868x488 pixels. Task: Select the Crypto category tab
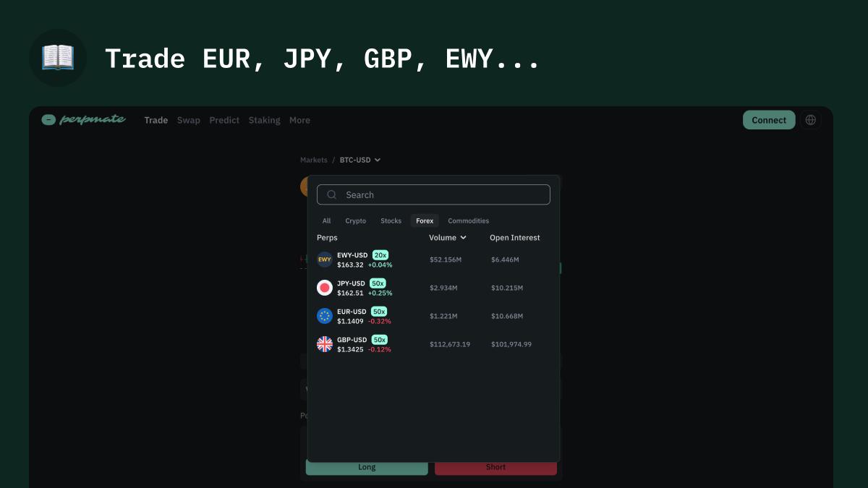pyautogui.click(x=356, y=221)
